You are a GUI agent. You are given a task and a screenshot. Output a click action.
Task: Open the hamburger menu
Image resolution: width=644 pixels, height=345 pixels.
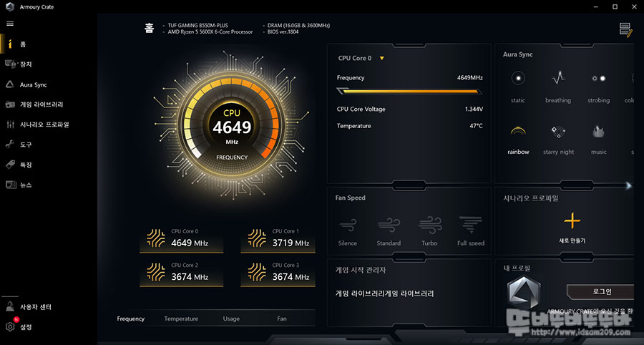click(10, 24)
